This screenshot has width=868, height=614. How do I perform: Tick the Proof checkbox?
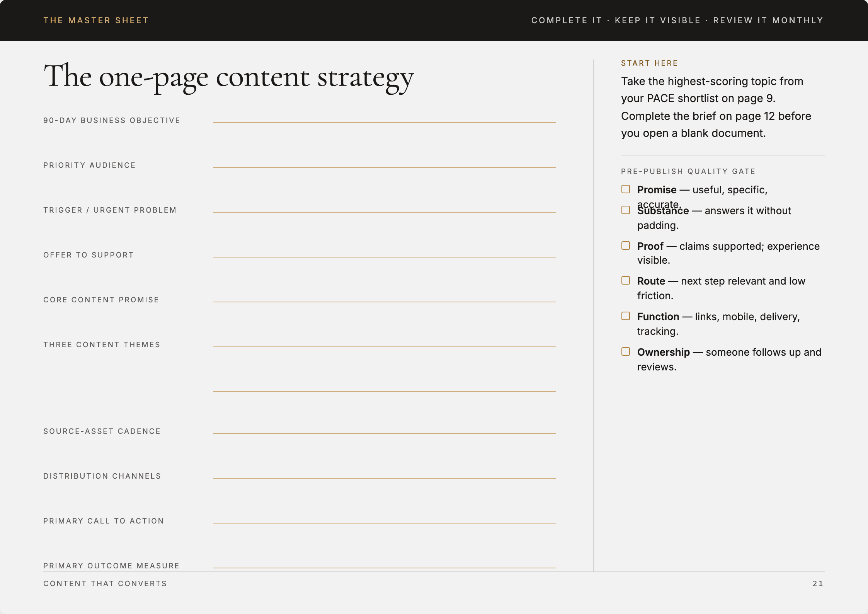point(625,246)
